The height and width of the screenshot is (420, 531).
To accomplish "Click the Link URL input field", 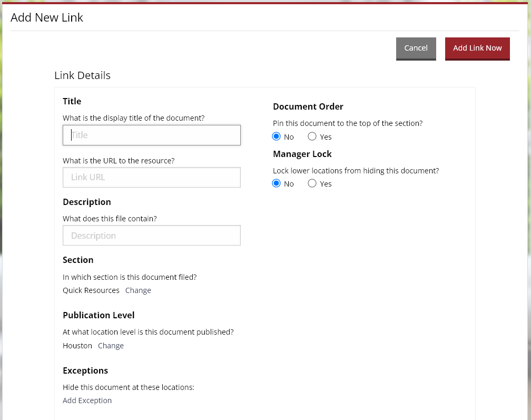I will (151, 177).
